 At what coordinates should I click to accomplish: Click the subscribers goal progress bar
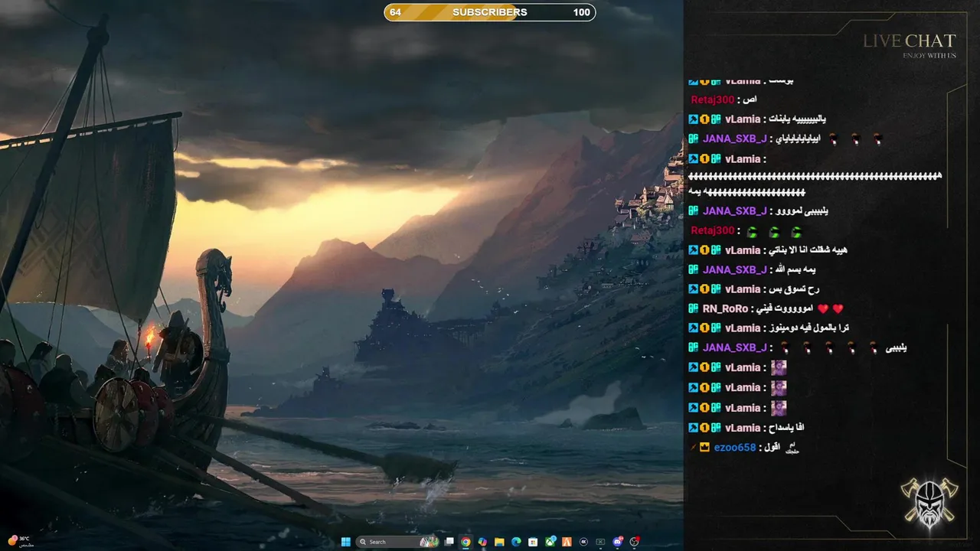click(x=490, y=12)
